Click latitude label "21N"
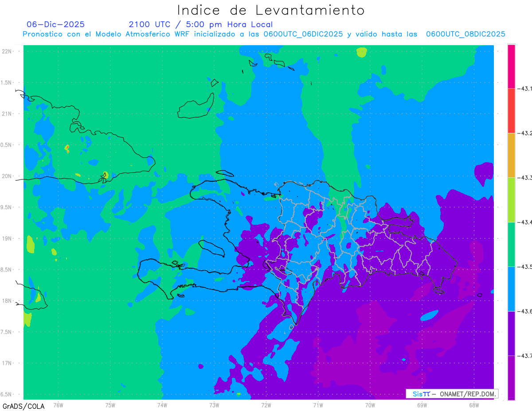 click(7, 114)
